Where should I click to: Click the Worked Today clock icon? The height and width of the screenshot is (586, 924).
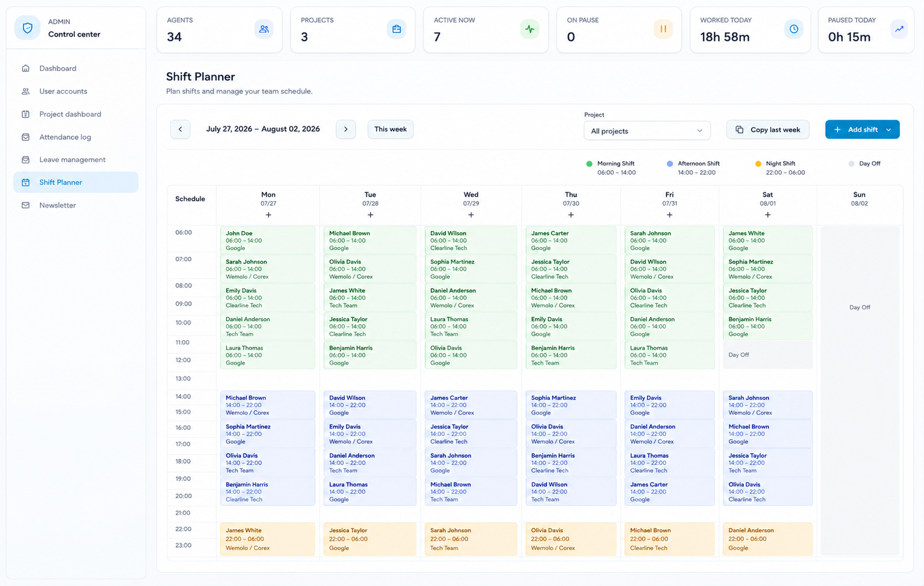[x=794, y=29]
